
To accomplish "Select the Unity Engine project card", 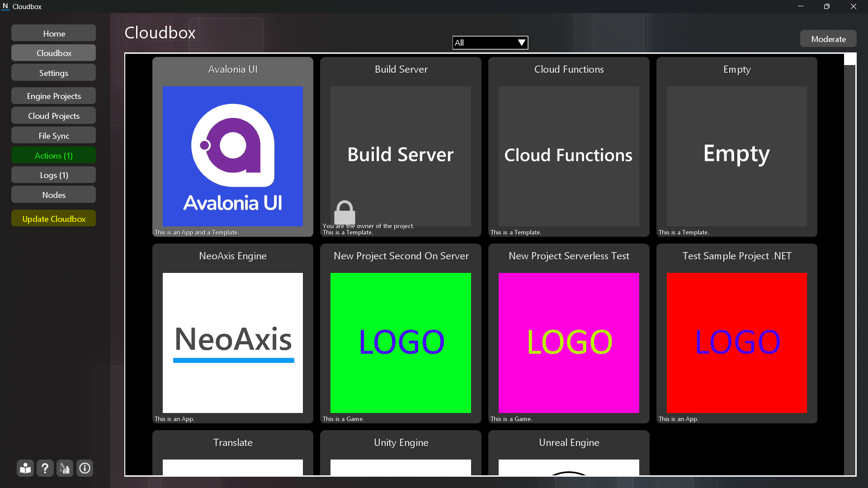I will click(x=401, y=453).
